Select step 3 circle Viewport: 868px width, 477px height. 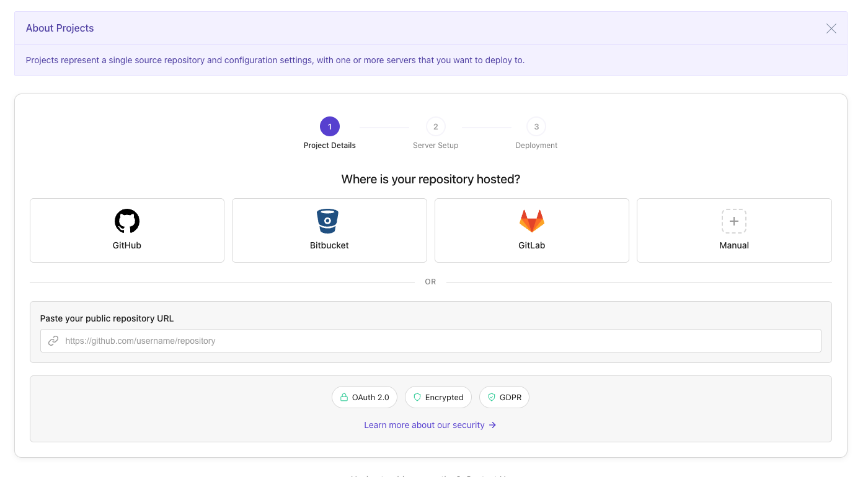pos(536,126)
